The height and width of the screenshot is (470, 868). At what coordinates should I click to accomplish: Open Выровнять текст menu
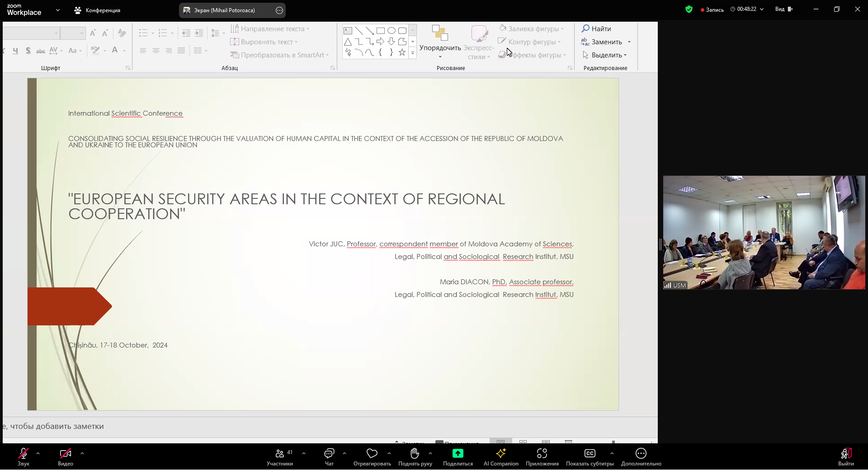(x=264, y=42)
